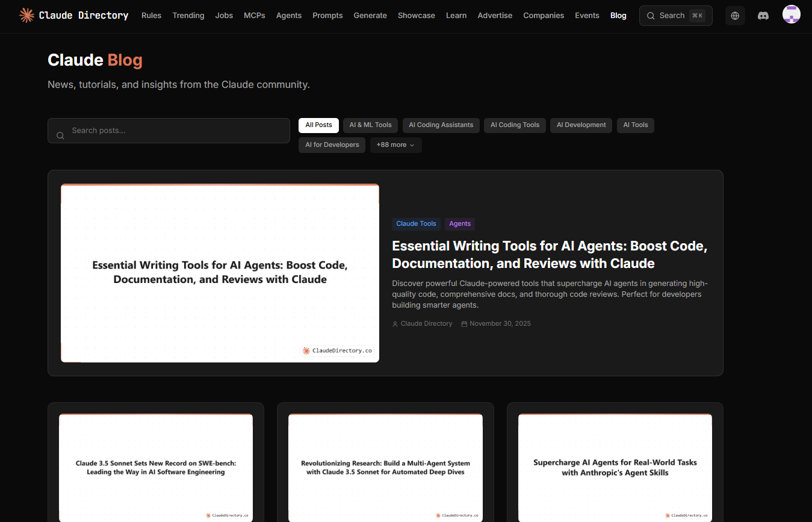Open the Essential Writing Tools article title

pyautogui.click(x=549, y=255)
